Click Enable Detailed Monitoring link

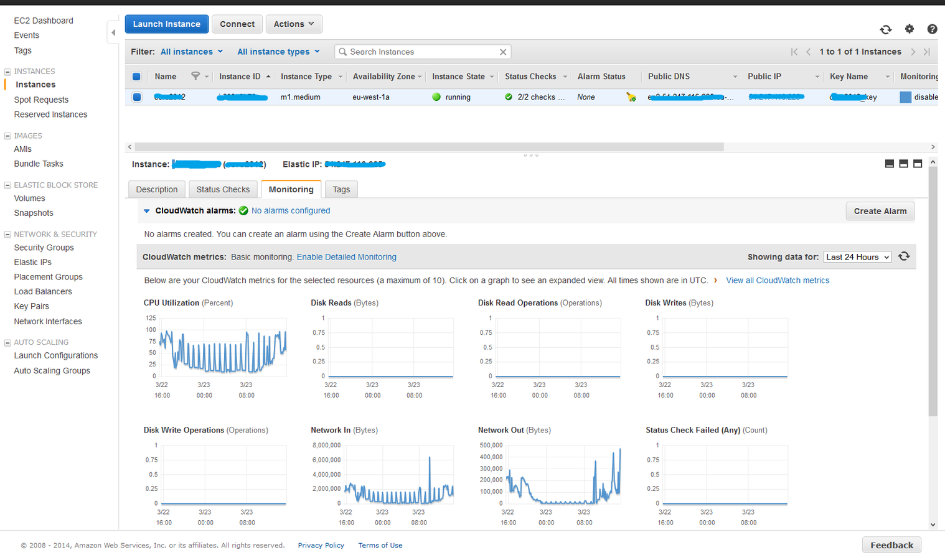click(x=347, y=257)
